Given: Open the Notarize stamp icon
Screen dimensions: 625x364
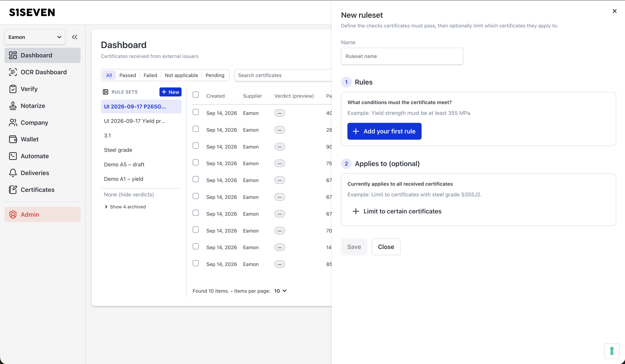Looking at the screenshot, I should pos(13,106).
